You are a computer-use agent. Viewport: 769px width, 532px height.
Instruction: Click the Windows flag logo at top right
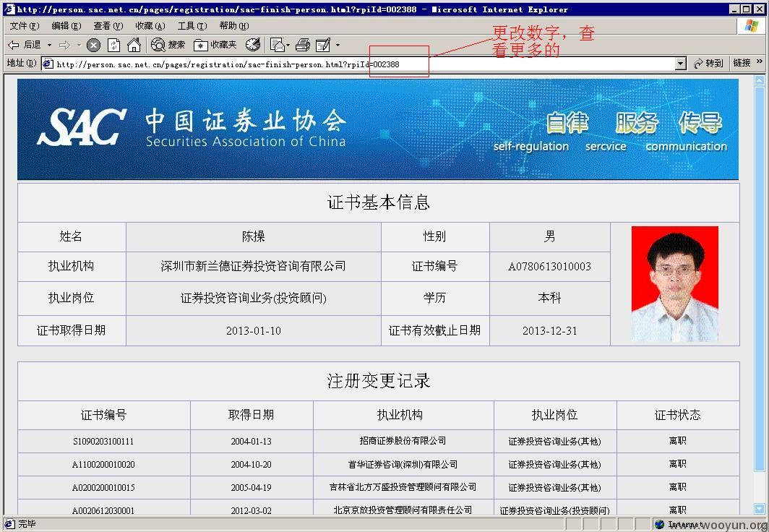(x=751, y=25)
